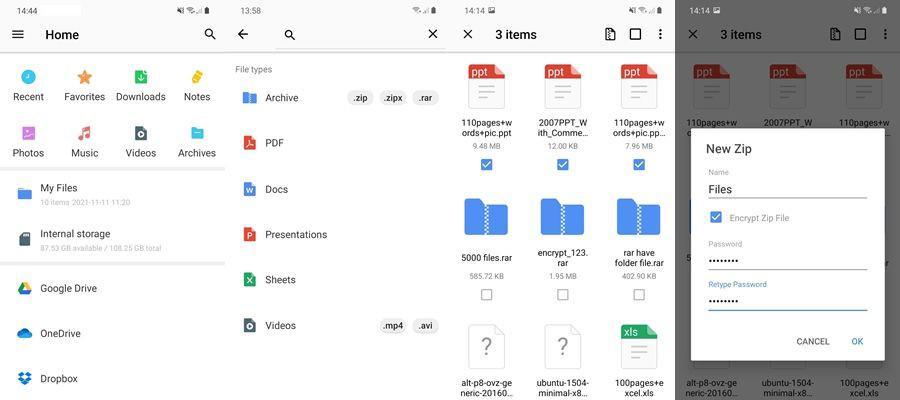Tap the select-all square icon
Screen dimensions: 900x400
[x=635, y=34]
